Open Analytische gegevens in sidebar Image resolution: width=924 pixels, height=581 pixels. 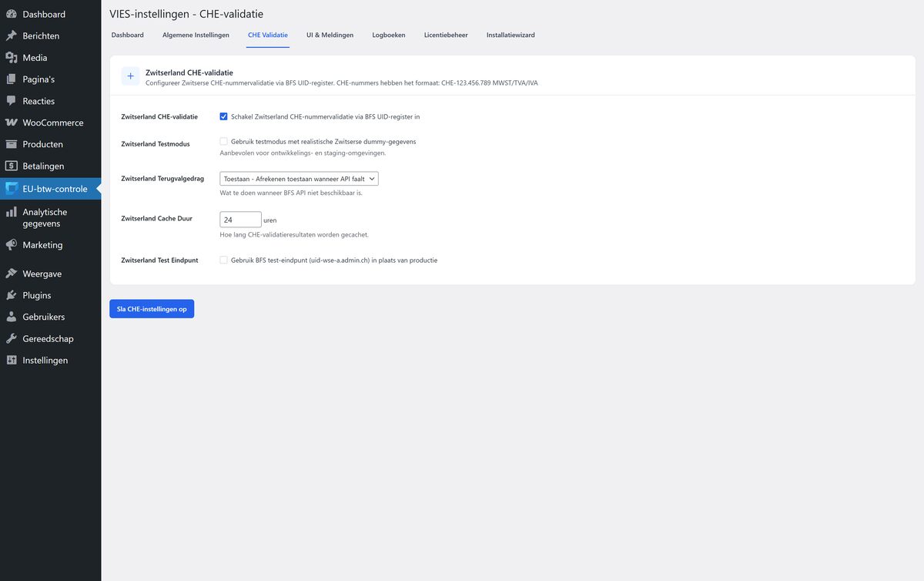click(x=45, y=217)
